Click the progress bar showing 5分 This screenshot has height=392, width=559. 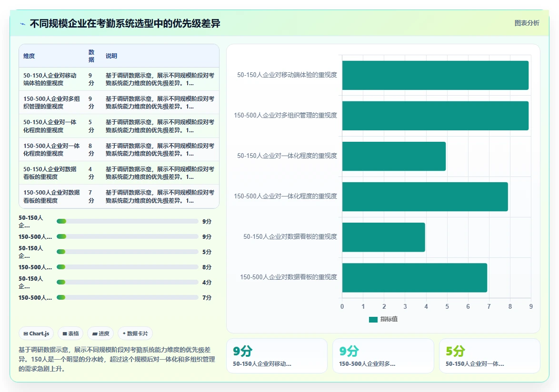pos(127,252)
